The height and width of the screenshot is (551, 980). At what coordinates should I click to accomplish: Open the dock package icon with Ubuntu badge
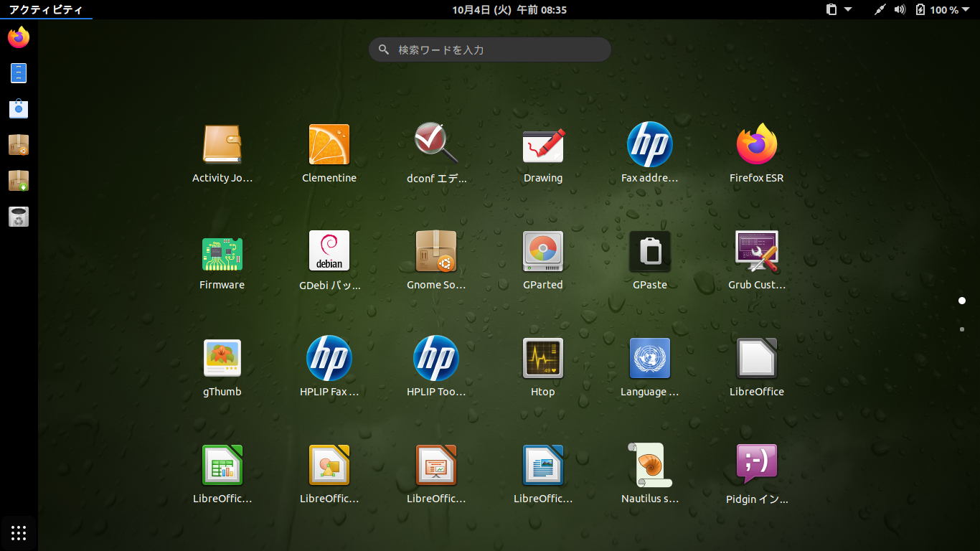[x=19, y=145]
